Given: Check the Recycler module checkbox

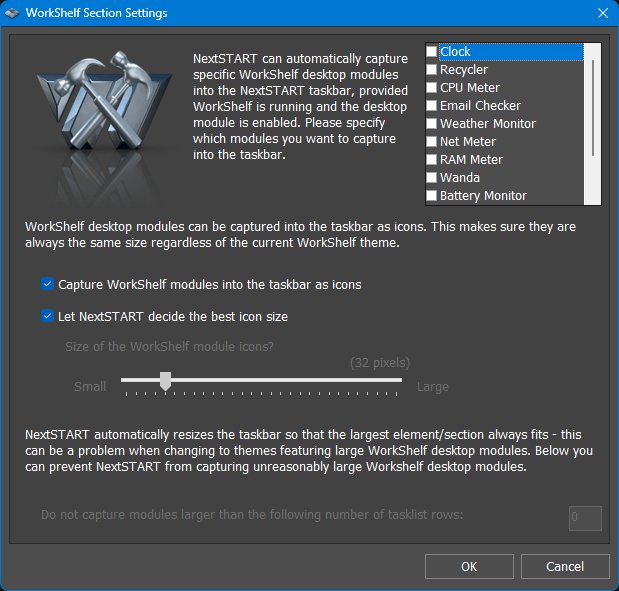Looking at the screenshot, I should [431, 69].
